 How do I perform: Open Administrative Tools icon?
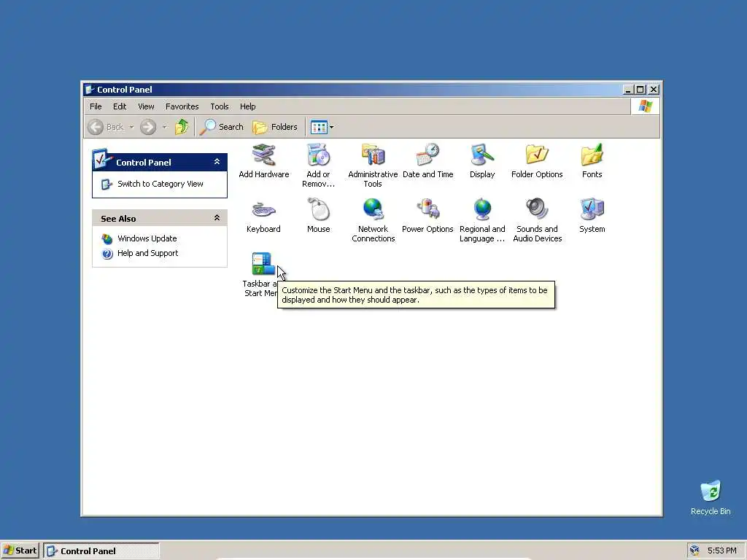(x=373, y=166)
